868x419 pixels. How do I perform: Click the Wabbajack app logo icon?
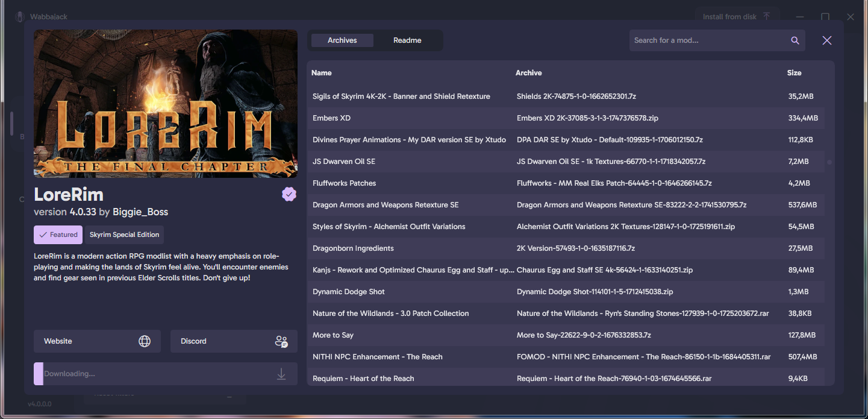click(x=19, y=17)
